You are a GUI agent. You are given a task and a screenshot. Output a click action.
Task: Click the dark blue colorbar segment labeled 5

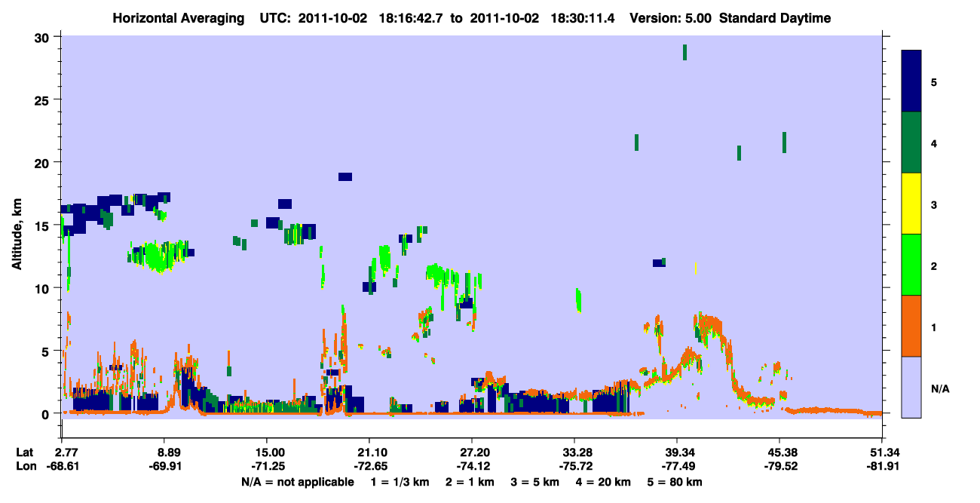(911, 81)
